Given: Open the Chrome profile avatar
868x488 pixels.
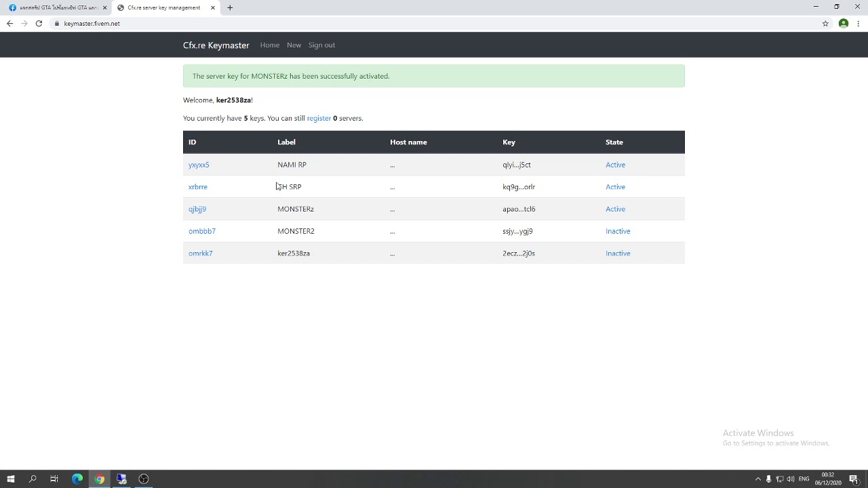Looking at the screenshot, I should tap(844, 23).
